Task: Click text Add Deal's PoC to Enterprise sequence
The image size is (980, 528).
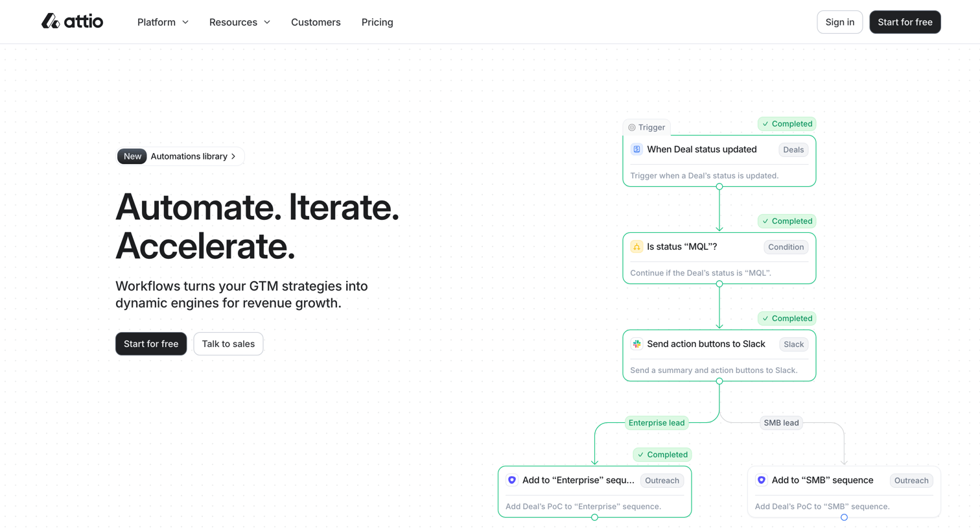Action: click(x=583, y=507)
